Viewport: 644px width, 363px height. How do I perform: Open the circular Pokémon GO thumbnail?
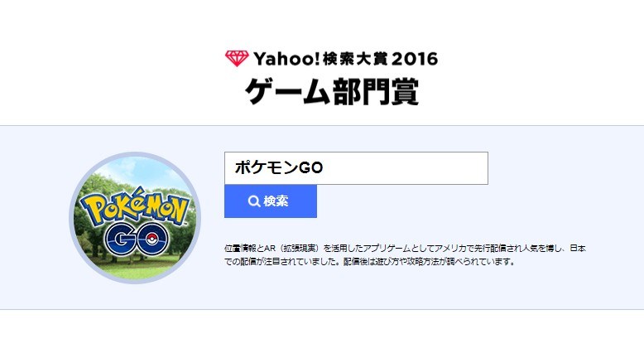coord(135,218)
